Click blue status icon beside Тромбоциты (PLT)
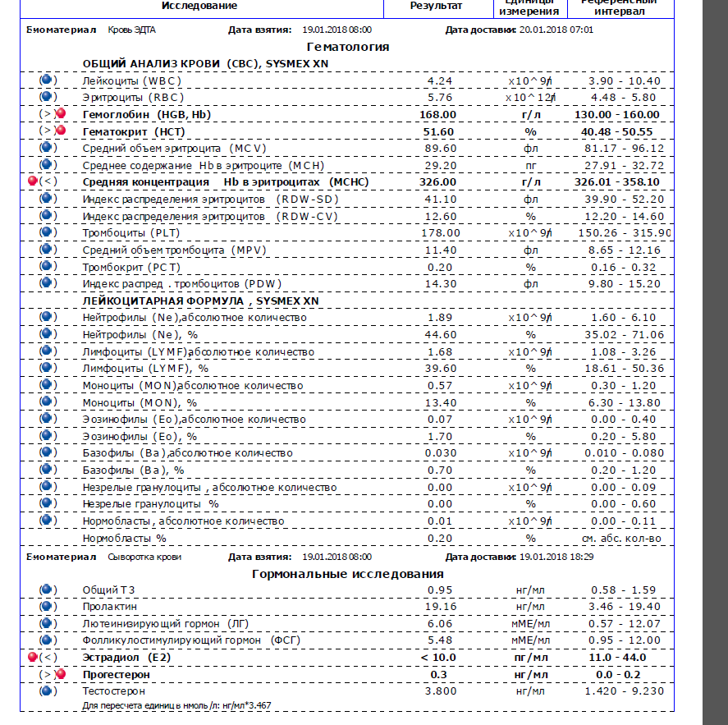The width and height of the screenshot is (728, 725). click(47, 232)
